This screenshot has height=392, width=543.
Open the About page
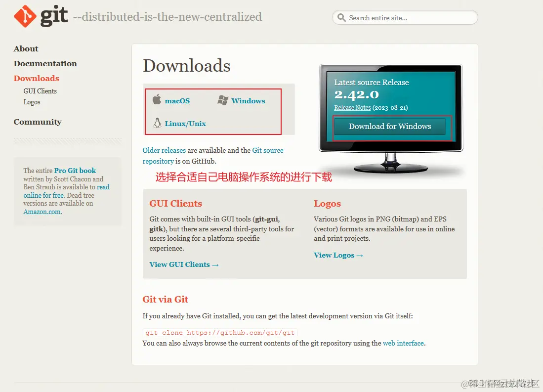pyautogui.click(x=26, y=49)
